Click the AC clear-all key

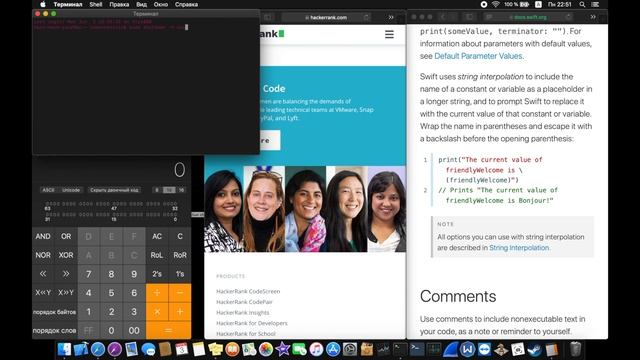click(x=157, y=236)
